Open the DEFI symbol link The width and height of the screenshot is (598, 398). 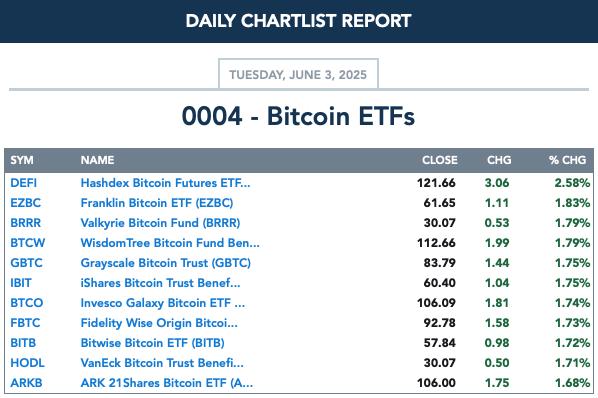pyautogui.click(x=24, y=183)
